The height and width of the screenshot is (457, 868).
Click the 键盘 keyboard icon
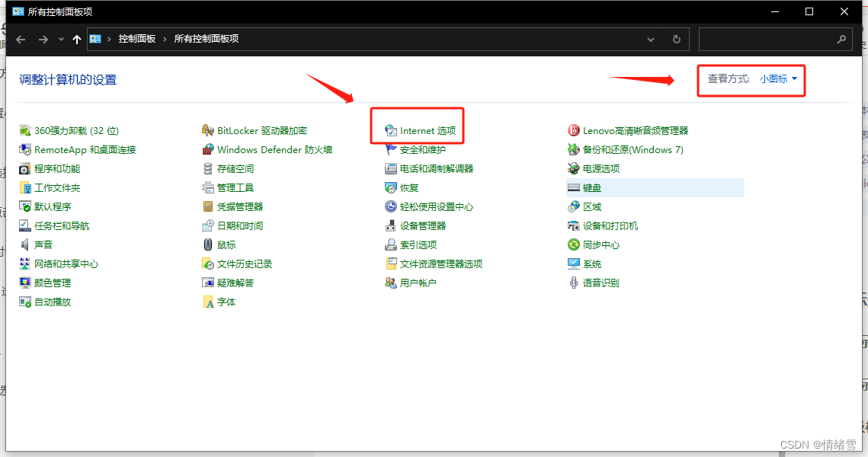pyautogui.click(x=574, y=187)
